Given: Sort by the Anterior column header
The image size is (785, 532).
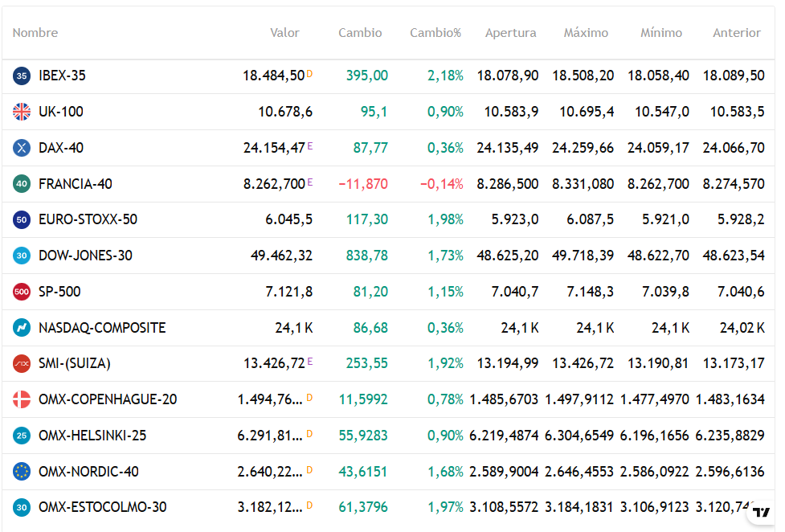Looking at the screenshot, I should click(736, 33).
